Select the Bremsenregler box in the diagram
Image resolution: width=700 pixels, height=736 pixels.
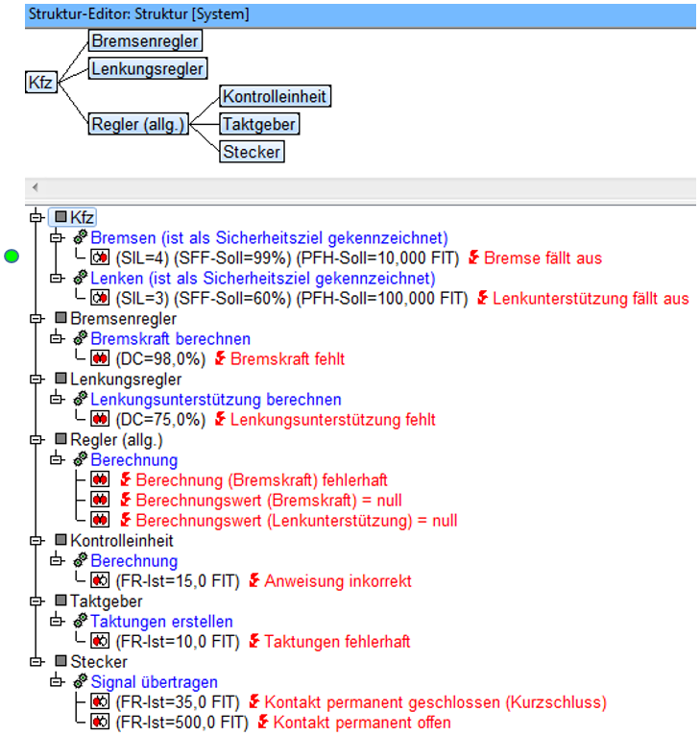click(x=145, y=41)
